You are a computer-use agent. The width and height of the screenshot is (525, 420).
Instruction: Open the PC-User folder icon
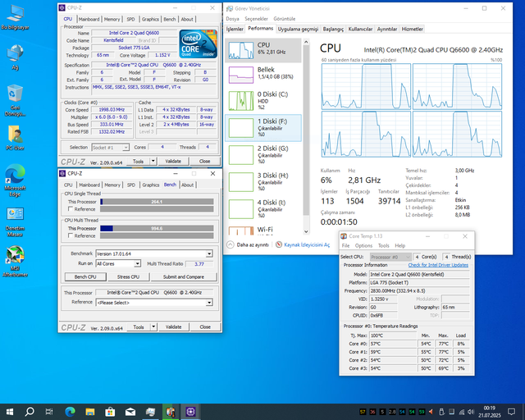(x=15, y=138)
